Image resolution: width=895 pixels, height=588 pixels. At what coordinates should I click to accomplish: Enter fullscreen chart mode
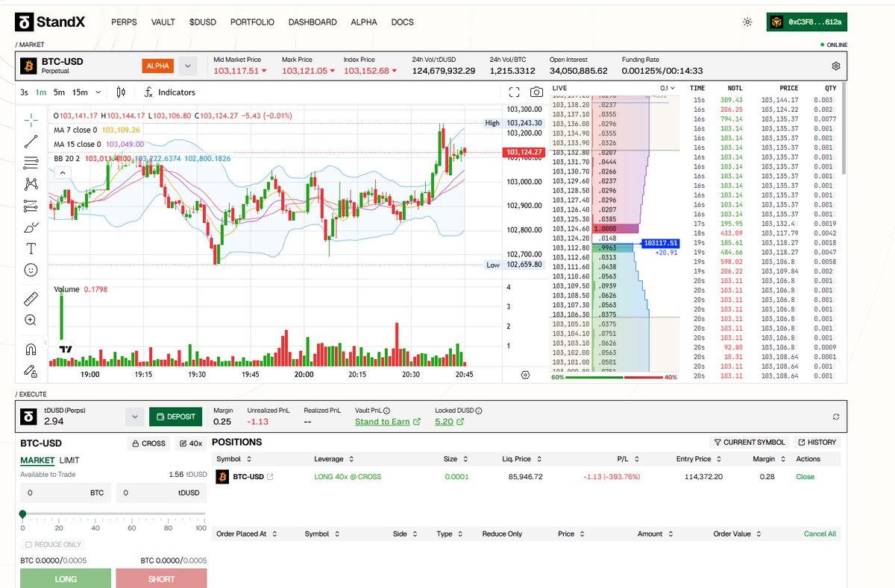click(514, 92)
